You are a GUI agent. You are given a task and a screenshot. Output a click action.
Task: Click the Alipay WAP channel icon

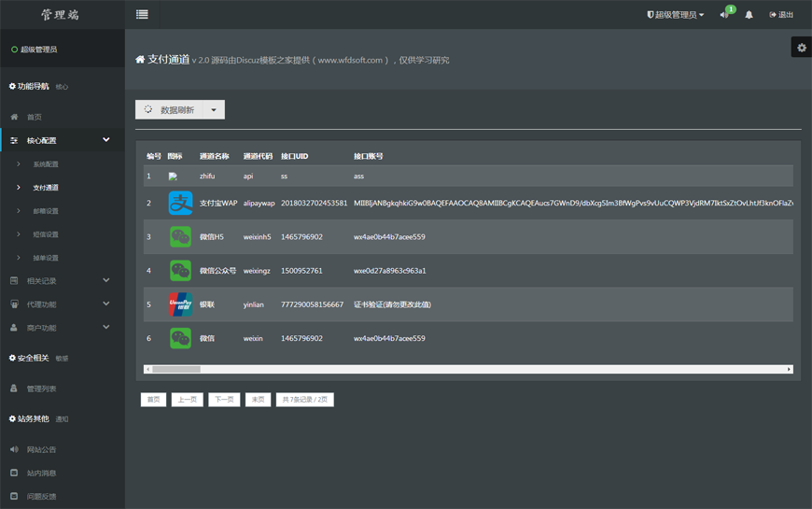click(x=180, y=203)
